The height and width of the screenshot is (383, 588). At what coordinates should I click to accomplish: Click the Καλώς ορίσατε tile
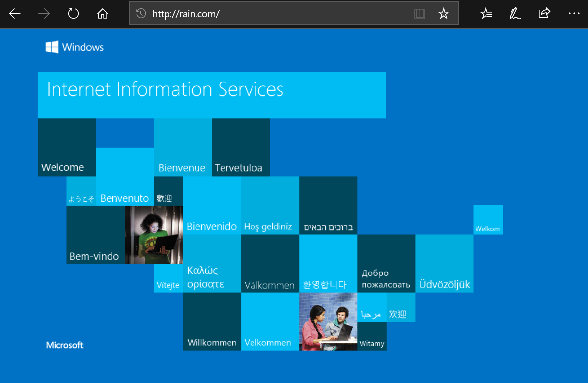coord(212,264)
